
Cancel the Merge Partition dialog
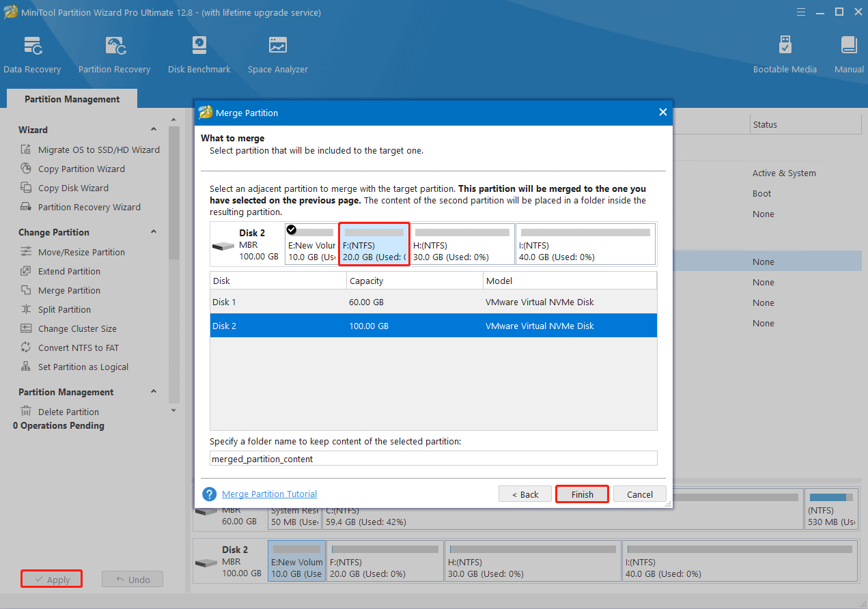pyautogui.click(x=640, y=494)
